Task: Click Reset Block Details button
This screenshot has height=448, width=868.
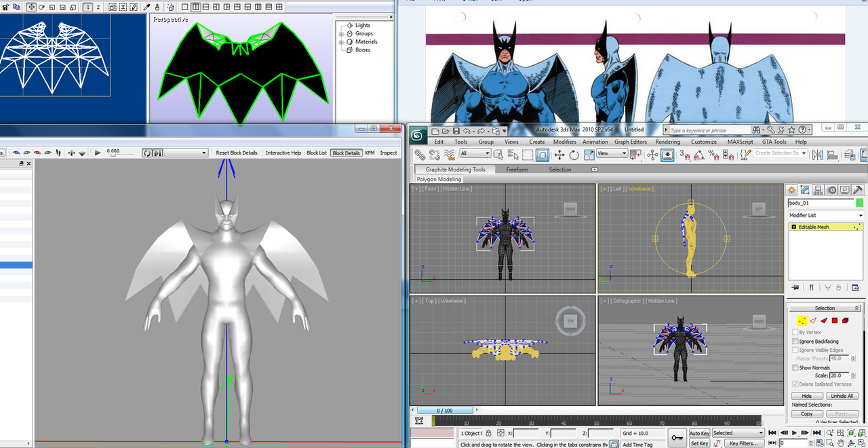Action: pyautogui.click(x=237, y=152)
